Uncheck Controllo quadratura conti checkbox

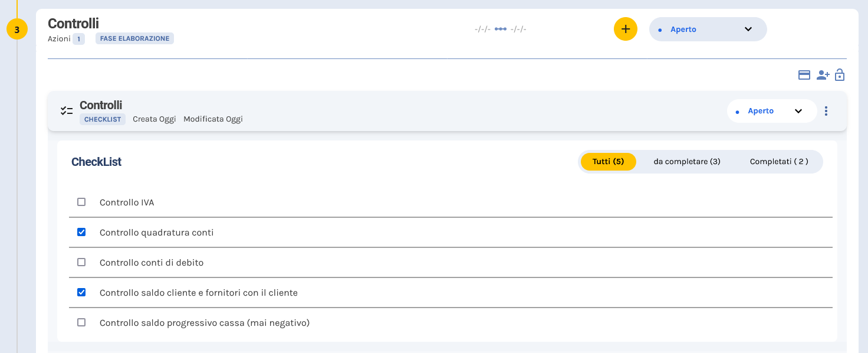pyautogui.click(x=81, y=232)
